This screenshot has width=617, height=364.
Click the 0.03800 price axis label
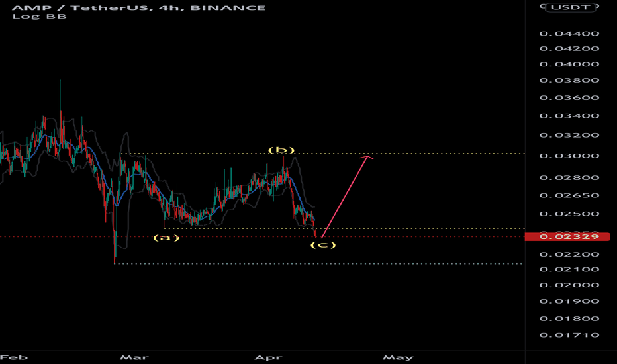point(569,81)
